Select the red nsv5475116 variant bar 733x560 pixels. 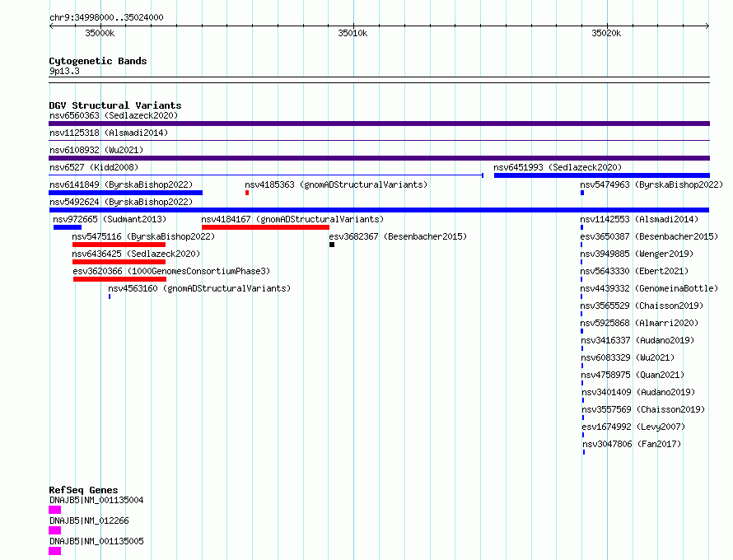click(x=119, y=245)
